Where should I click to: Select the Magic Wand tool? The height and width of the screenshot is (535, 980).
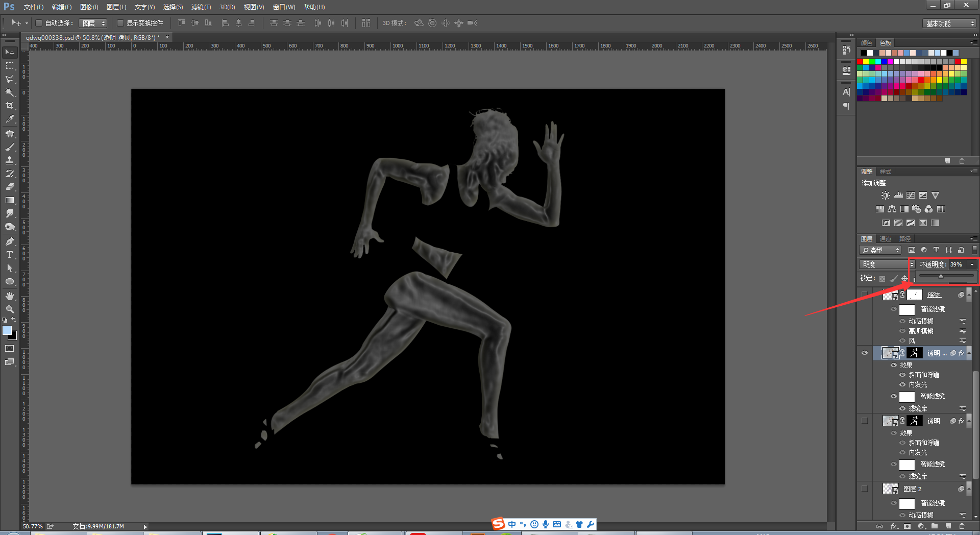pos(10,92)
